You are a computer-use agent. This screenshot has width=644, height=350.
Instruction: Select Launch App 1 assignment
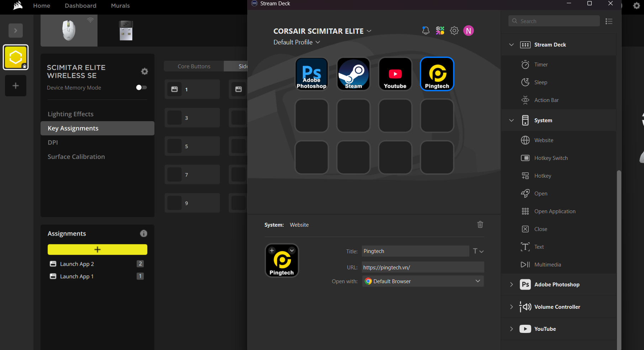97,276
